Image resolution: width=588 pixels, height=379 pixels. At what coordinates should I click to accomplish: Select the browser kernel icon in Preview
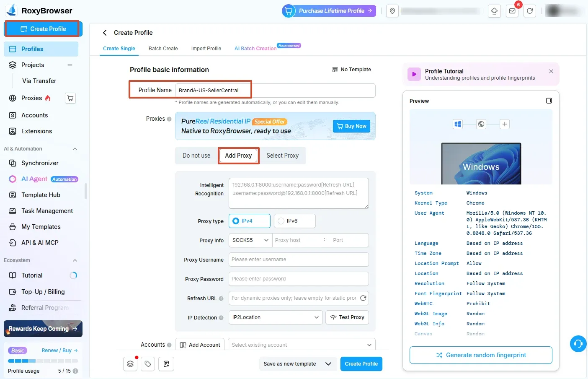481,124
